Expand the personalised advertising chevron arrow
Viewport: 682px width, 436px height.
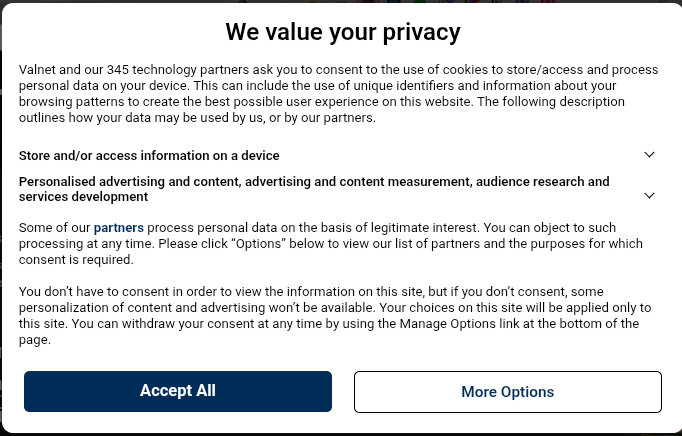(649, 196)
